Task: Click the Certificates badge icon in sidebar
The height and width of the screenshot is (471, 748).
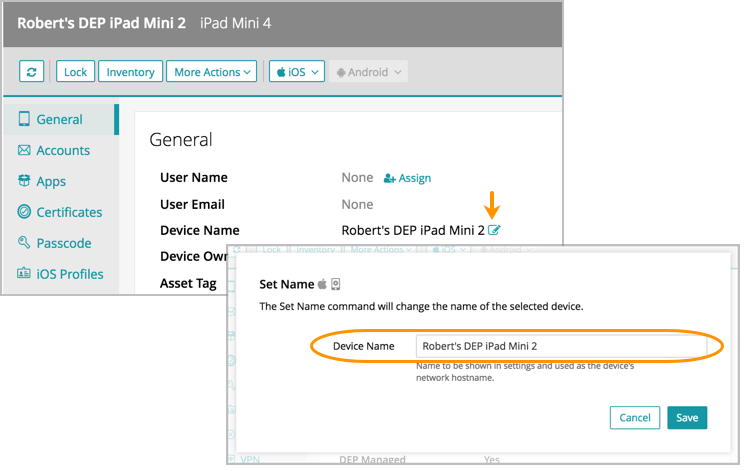Action: click(25, 212)
